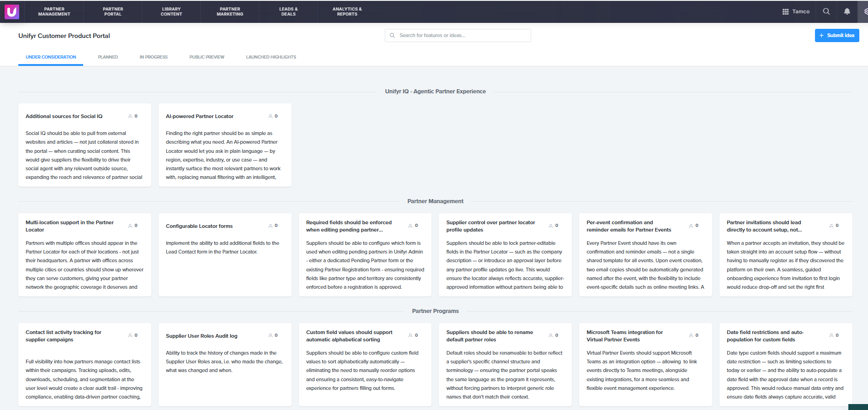This screenshot has width=868, height=410.
Task: Click the Tamco account label
Action: (801, 12)
